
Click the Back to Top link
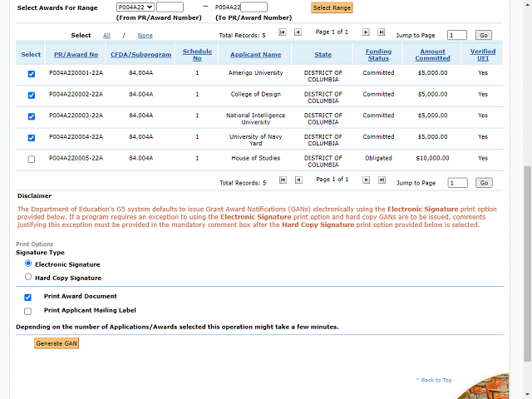[436, 380]
